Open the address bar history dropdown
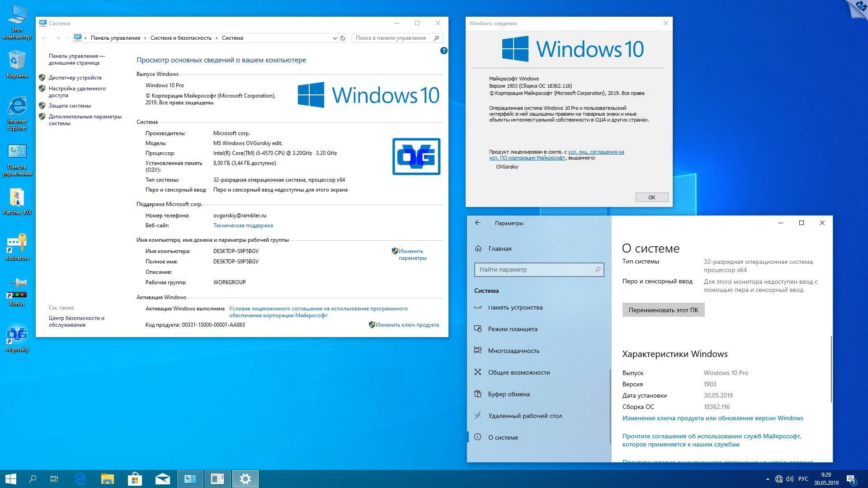 tap(334, 38)
